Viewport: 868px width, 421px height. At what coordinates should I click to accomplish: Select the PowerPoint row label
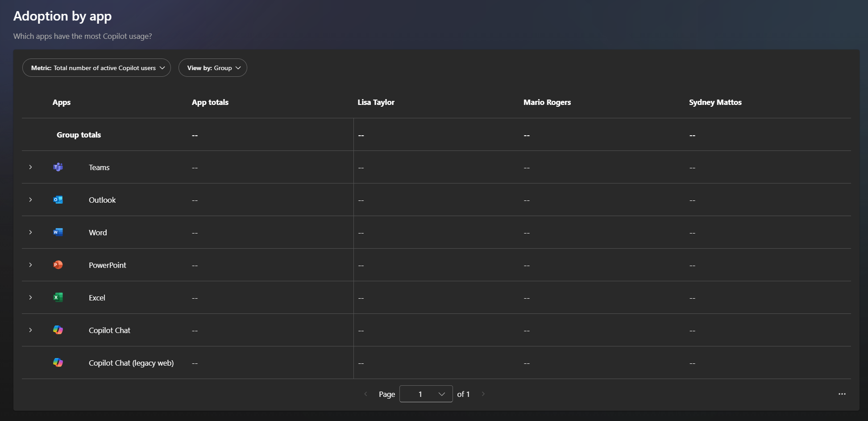108,265
